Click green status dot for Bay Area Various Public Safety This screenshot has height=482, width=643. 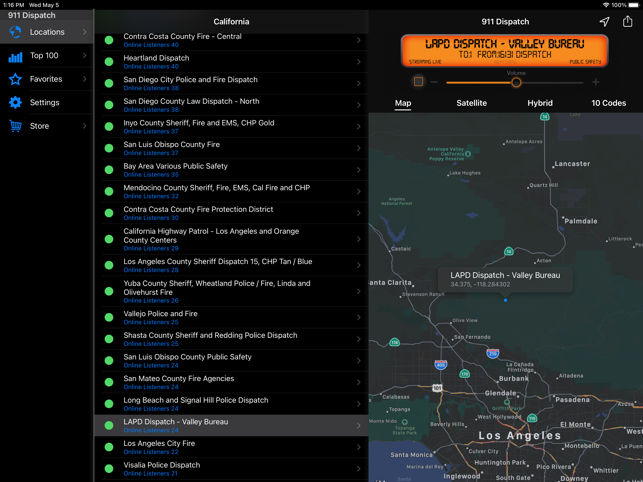109,169
